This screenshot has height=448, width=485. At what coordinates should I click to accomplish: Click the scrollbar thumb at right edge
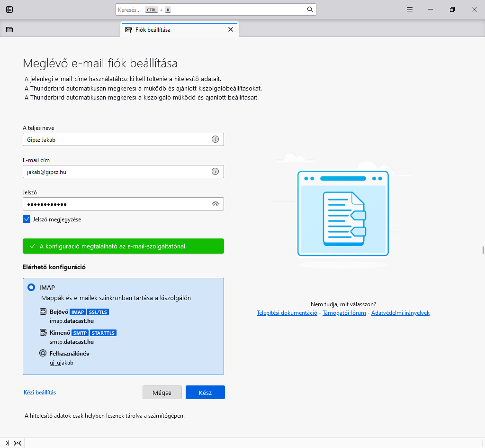tap(483, 250)
